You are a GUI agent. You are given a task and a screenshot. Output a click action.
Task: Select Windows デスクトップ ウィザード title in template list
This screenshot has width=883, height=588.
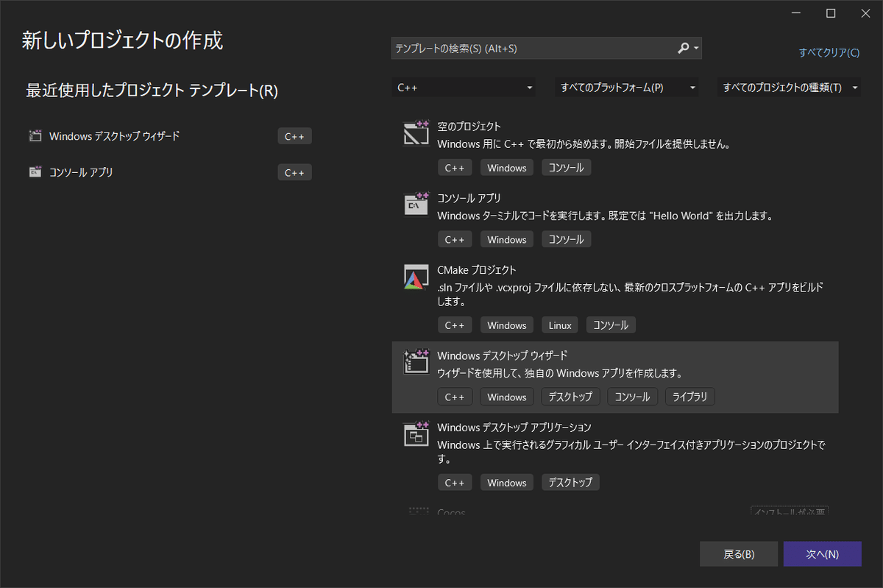click(x=503, y=355)
